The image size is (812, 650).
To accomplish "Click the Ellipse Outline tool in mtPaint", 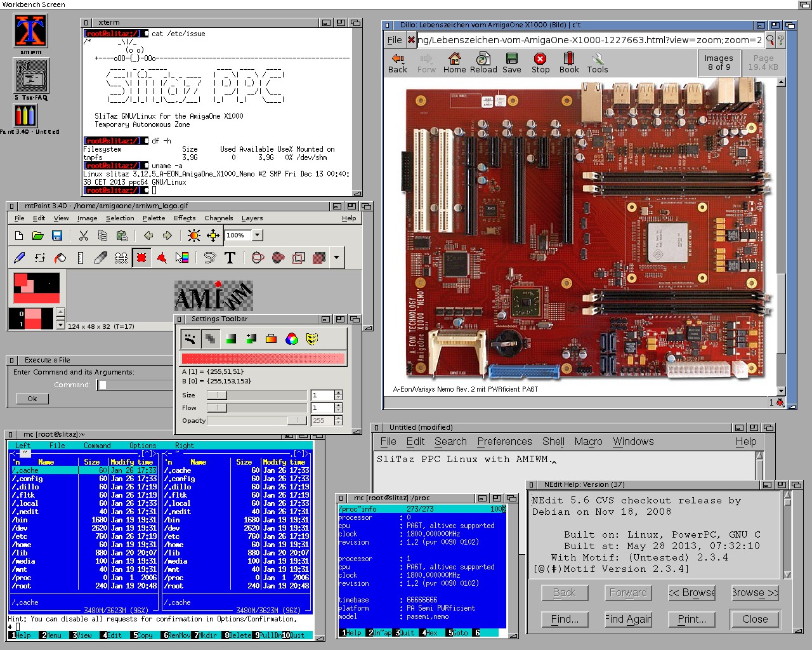I will tap(258, 258).
